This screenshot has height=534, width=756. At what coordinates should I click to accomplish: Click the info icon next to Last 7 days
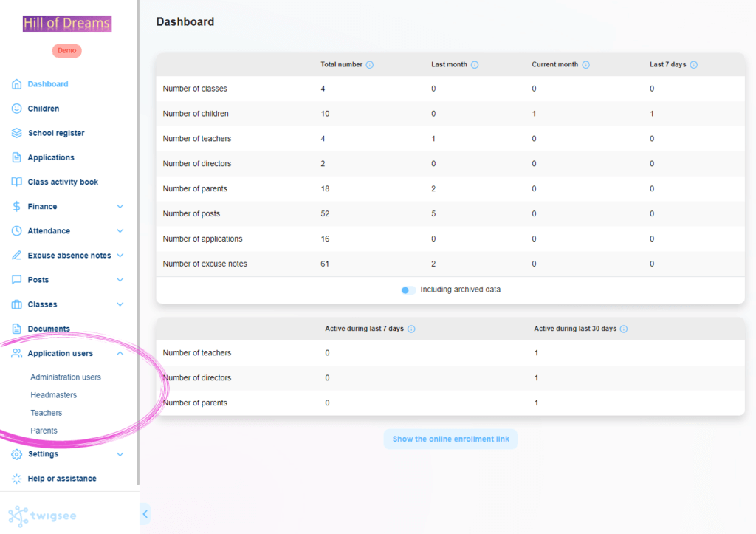[x=694, y=65]
